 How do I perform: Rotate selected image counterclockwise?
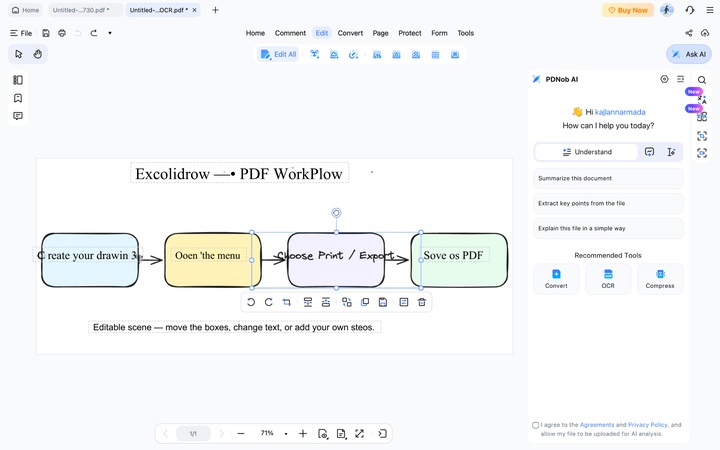pyautogui.click(x=251, y=302)
